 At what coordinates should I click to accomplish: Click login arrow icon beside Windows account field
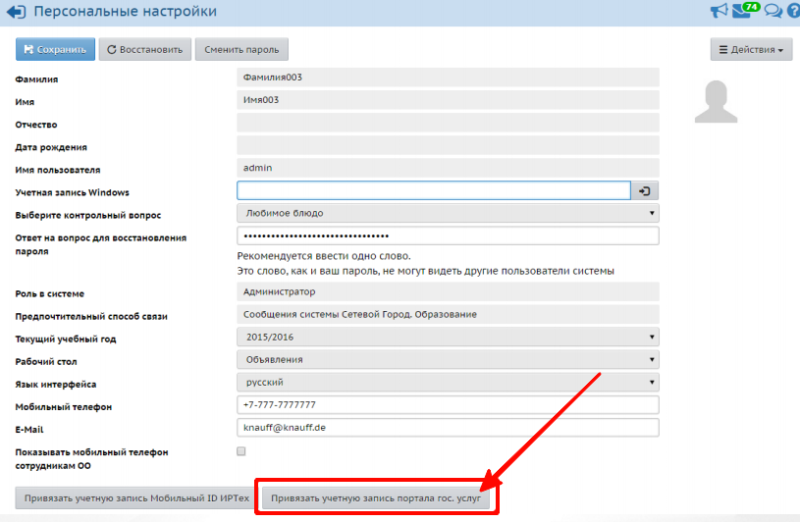coord(644,191)
